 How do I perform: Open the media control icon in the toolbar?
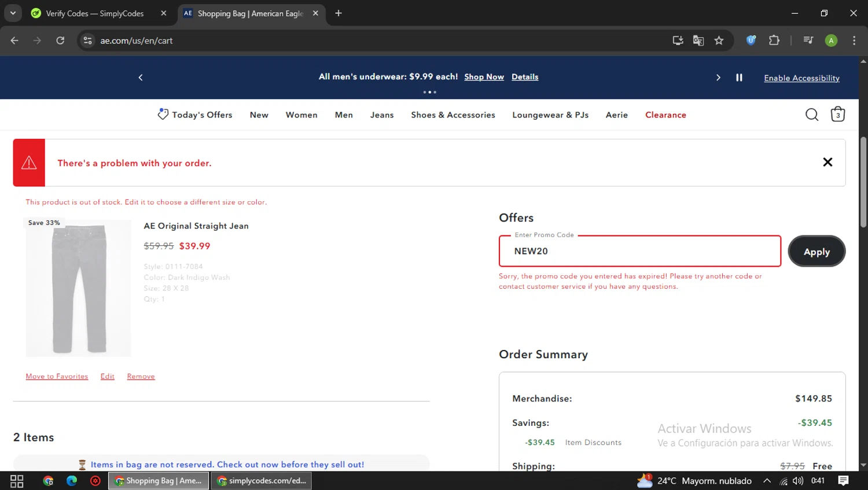coord(808,40)
